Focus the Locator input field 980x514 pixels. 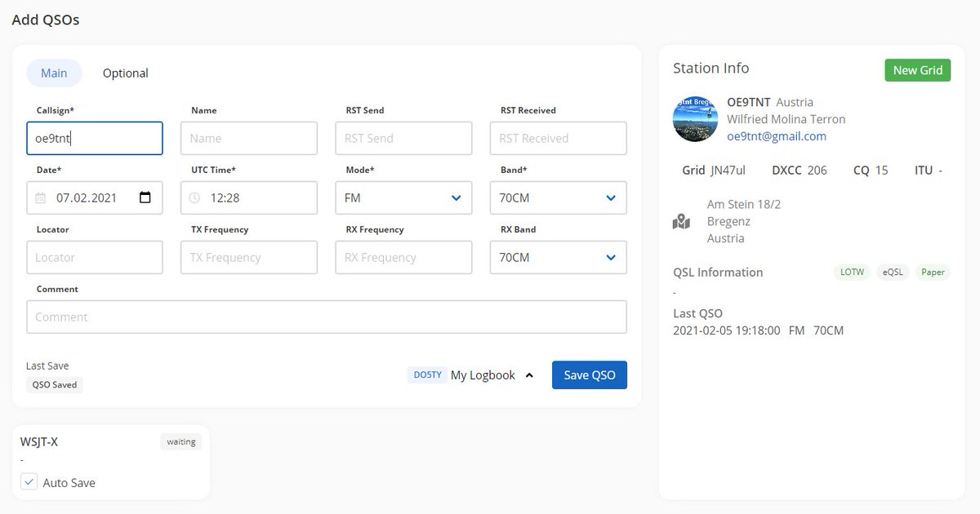95,257
